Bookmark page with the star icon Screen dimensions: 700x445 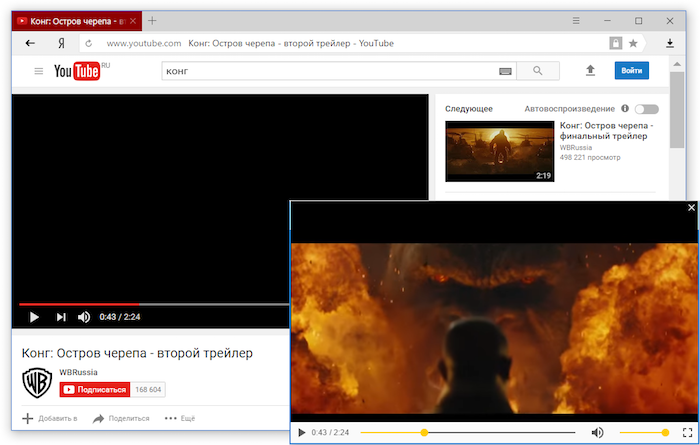point(633,43)
